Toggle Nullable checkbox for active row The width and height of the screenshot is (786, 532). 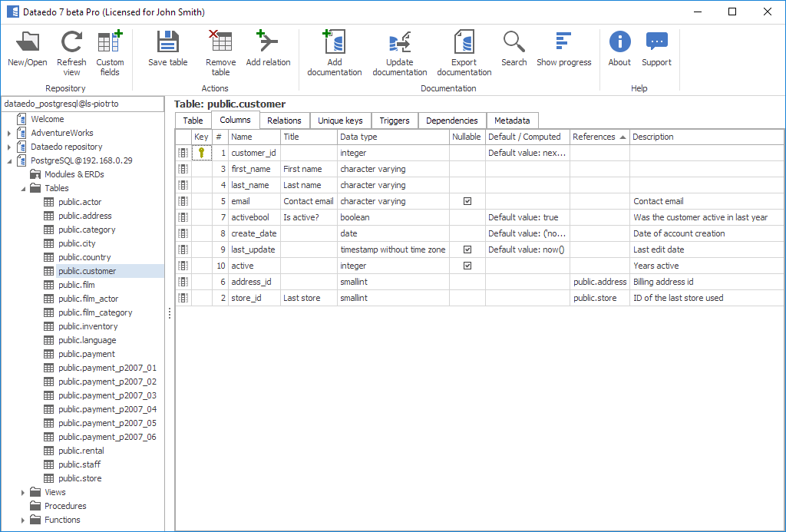click(x=467, y=266)
